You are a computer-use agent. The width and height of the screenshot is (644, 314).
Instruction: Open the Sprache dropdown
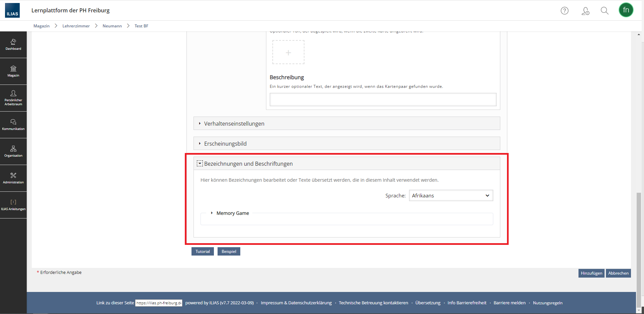pos(450,196)
